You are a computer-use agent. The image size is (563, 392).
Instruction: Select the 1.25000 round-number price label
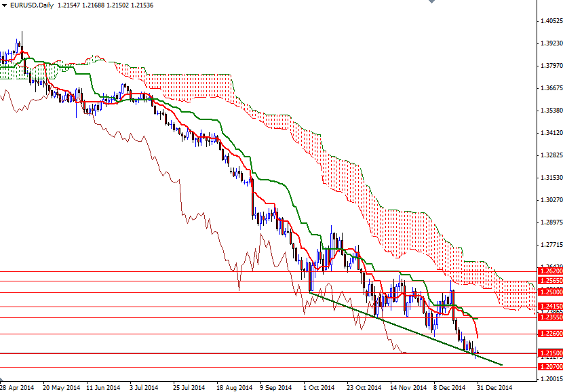click(550, 292)
